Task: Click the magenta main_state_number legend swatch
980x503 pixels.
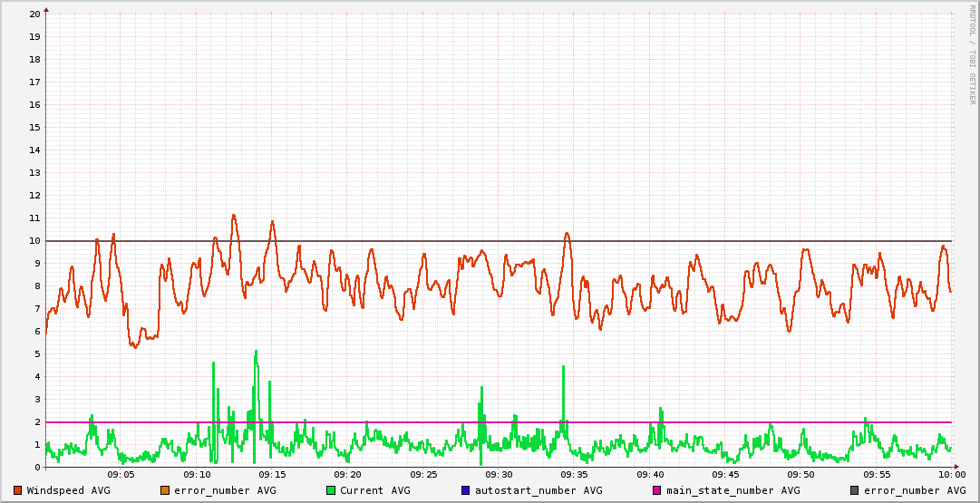Action: click(657, 490)
